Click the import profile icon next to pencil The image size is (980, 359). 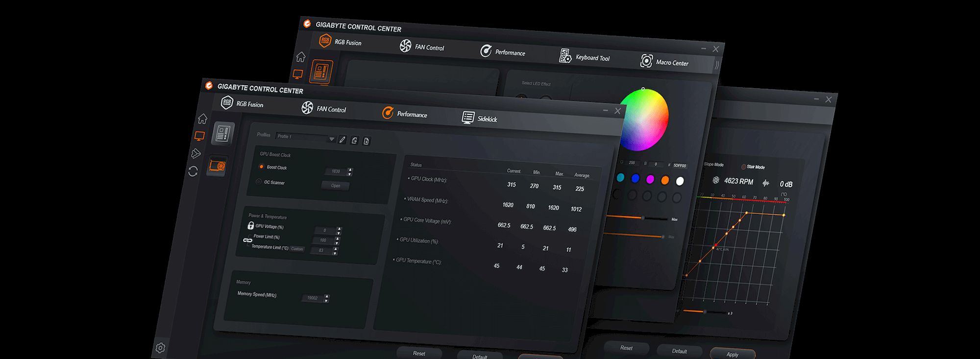point(354,141)
